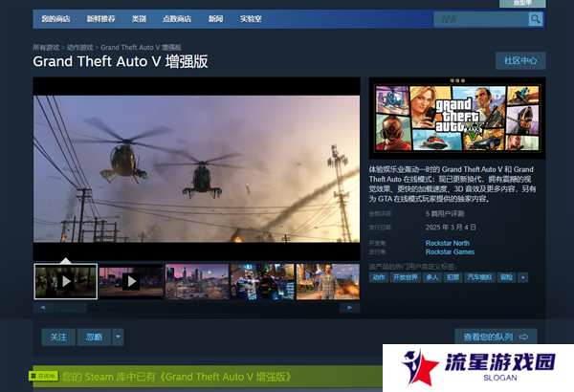
Task: Open 实验室 tab
Action: coord(251,19)
